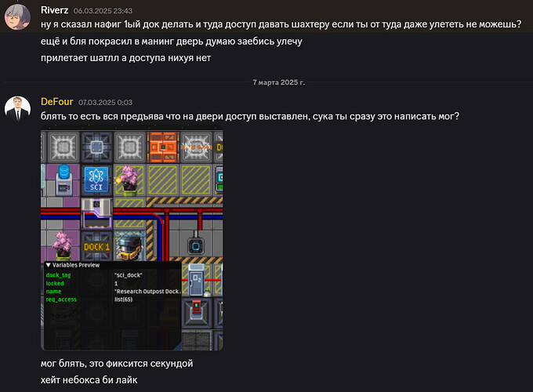533x392 pixels.
Task: Click the Riverz username
Action: tap(54, 10)
